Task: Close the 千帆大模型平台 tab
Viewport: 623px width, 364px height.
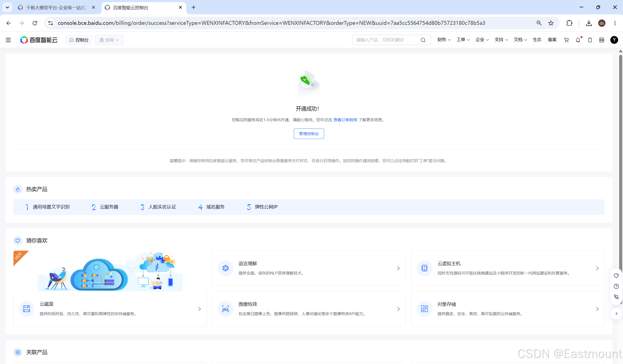Action: click(93, 7)
